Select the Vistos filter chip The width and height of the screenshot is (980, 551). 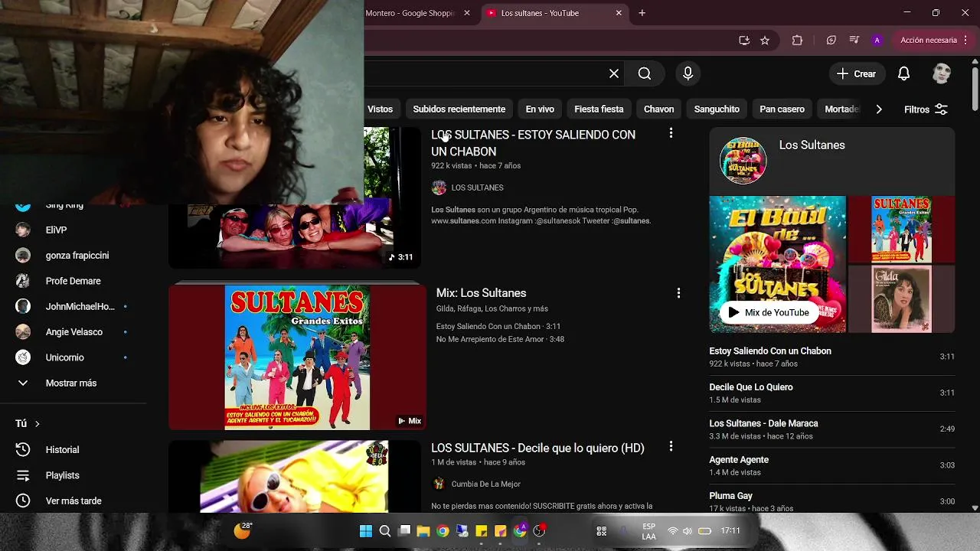380,109
